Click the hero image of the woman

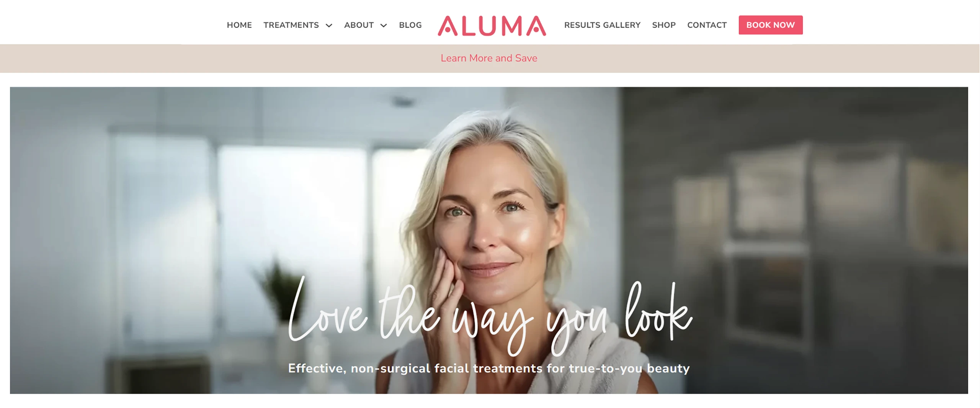489,240
